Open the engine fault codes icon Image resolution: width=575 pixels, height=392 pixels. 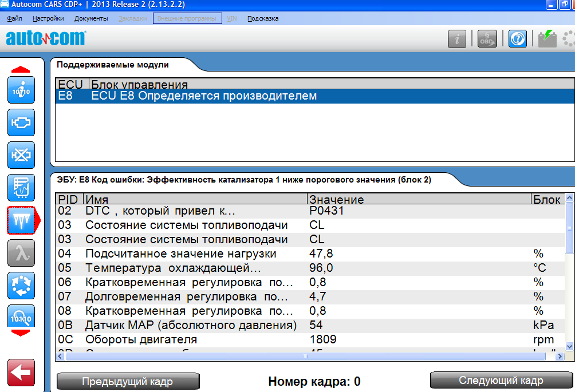click(x=21, y=122)
